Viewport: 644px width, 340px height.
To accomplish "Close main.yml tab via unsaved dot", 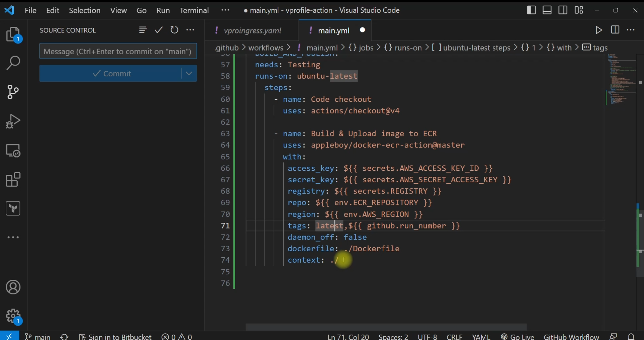I will [x=363, y=30].
